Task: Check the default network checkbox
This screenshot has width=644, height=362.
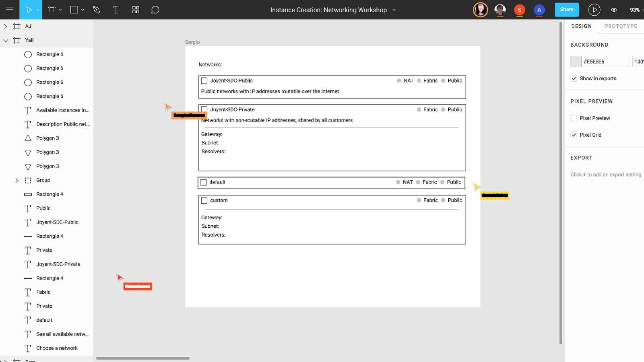Action: click(x=204, y=182)
